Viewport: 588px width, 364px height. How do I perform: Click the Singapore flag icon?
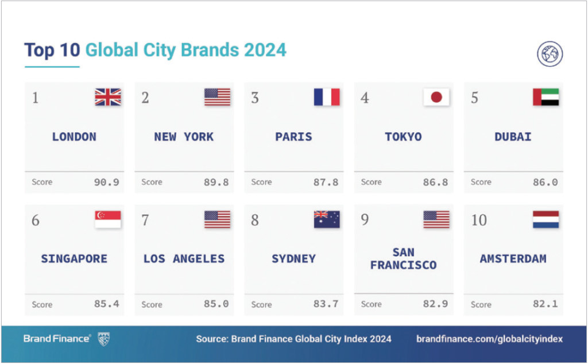108,219
